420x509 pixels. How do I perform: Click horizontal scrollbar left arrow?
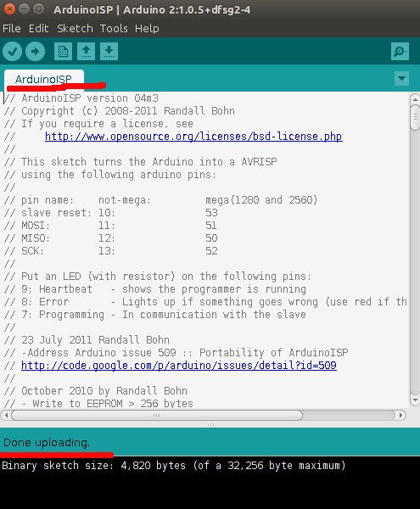click(6, 415)
